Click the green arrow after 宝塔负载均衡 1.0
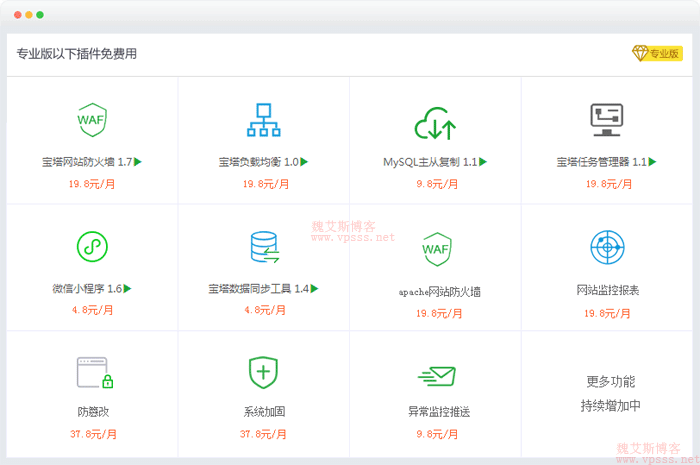700x465 pixels. point(304,162)
